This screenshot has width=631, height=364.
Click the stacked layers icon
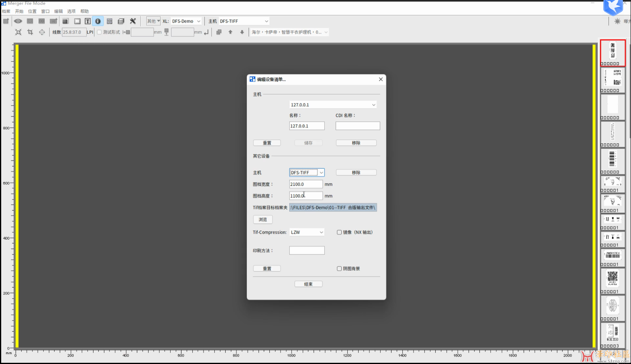[121, 21]
